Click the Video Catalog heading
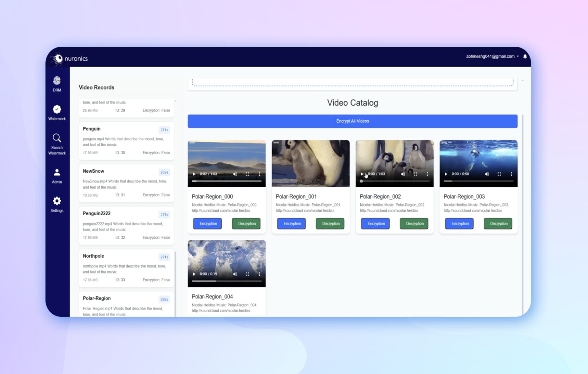 (352, 103)
